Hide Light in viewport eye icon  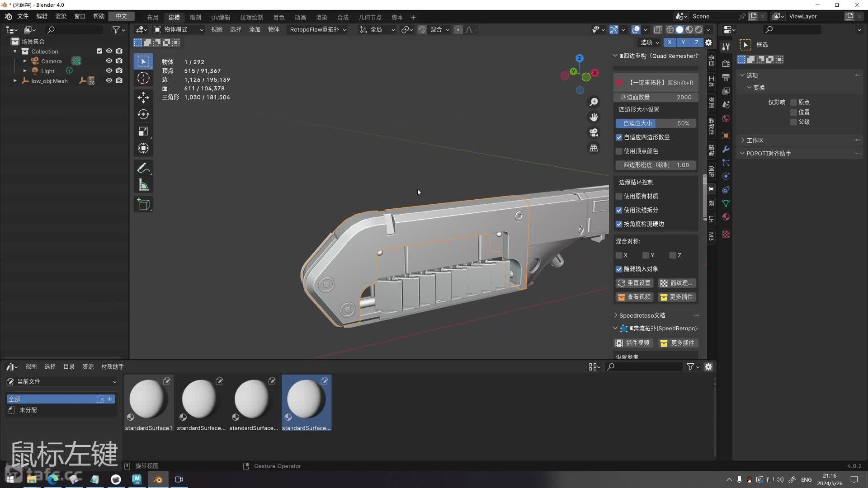[x=109, y=71]
